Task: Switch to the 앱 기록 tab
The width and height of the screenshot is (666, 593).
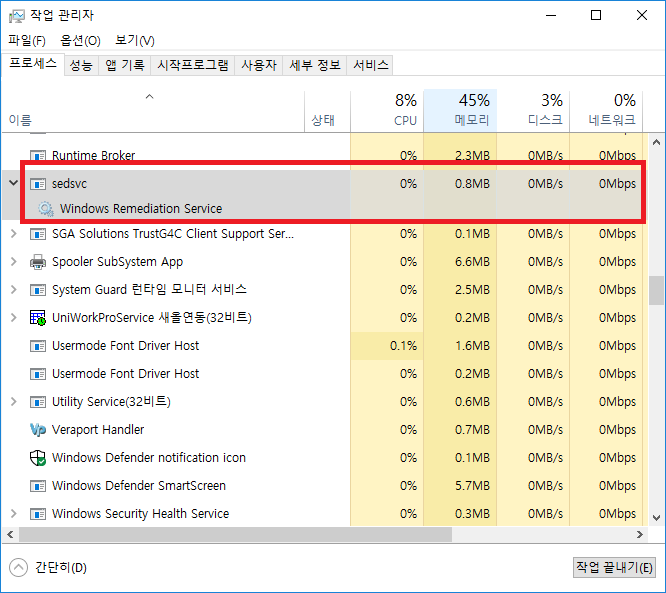Action: (x=125, y=65)
